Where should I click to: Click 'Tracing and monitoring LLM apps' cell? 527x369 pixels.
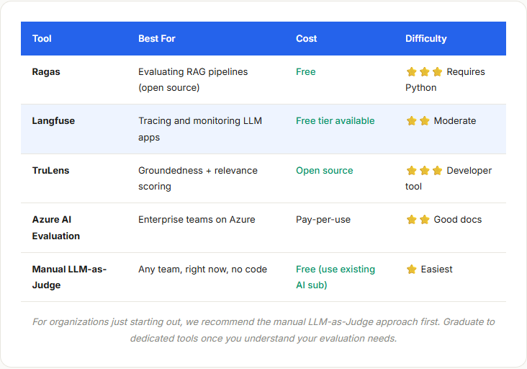pyautogui.click(x=200, y=129)
